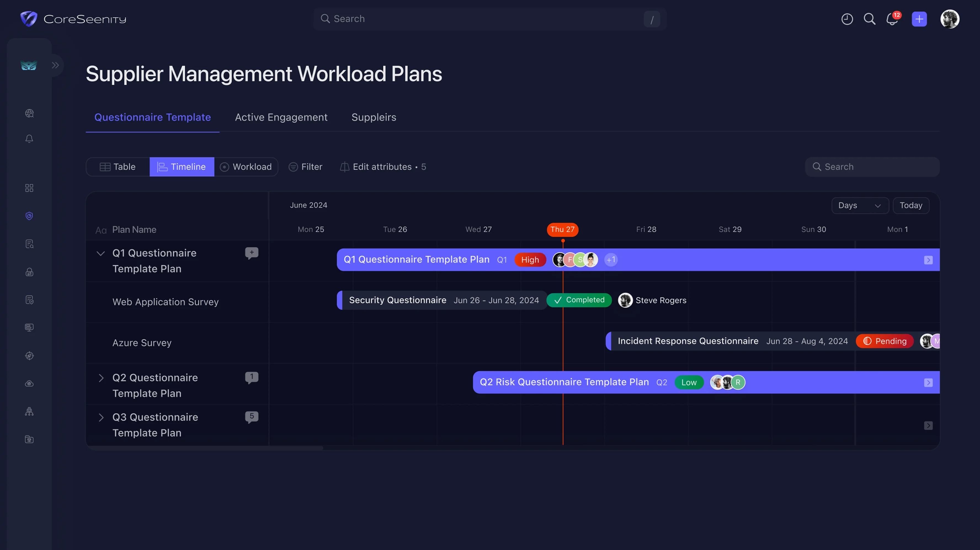
Task: Open the sidebar monitor icon
Action: [29, 327]
